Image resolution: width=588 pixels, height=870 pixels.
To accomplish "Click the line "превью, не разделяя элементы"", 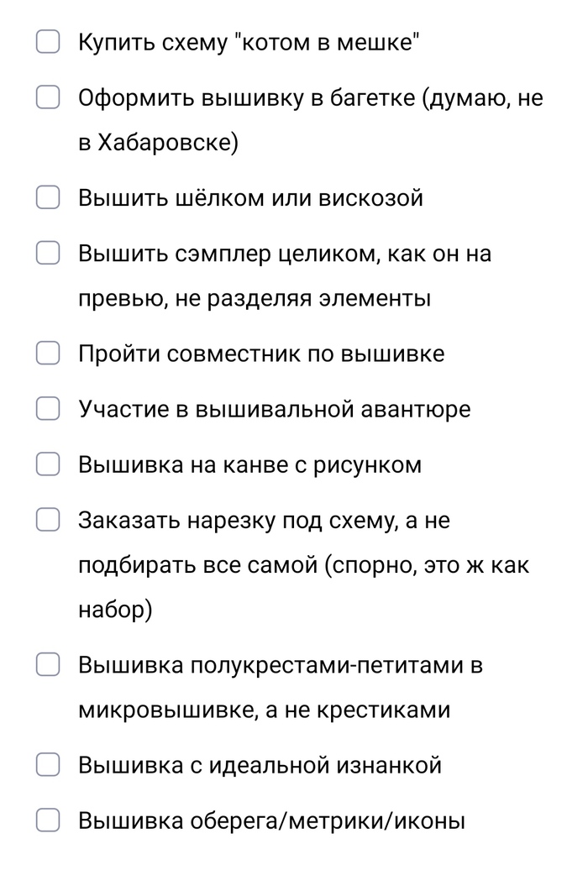I will 254,298.
